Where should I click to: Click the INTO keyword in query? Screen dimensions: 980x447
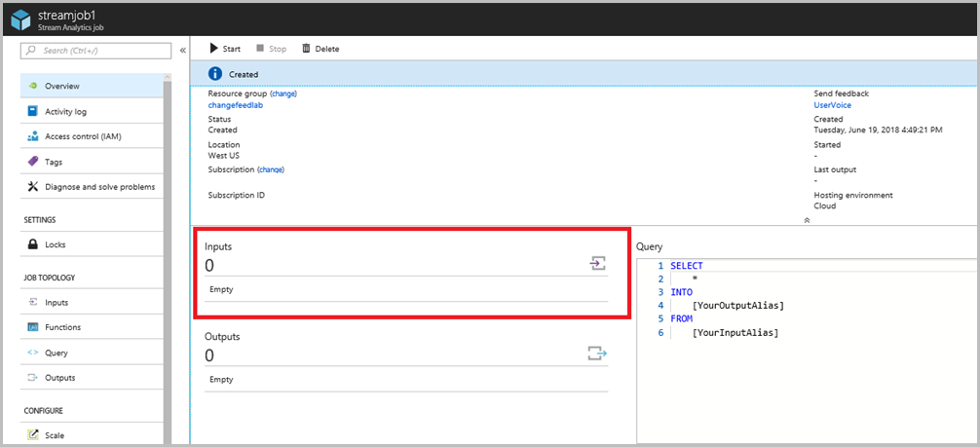click(x=681, y=292)
